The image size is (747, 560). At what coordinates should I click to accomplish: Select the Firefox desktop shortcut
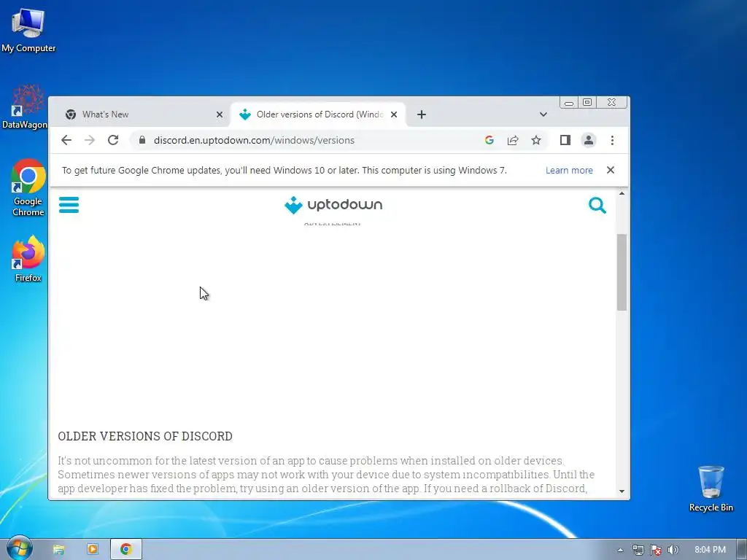pyautogui.click(x=28, y=259)
